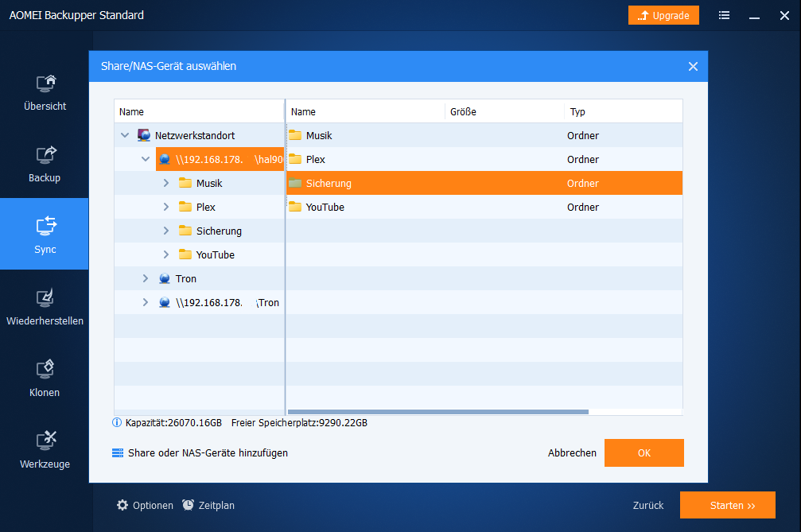Click the YouTube folder icon in the tree

pyautogui.click(x=185, y=254)
